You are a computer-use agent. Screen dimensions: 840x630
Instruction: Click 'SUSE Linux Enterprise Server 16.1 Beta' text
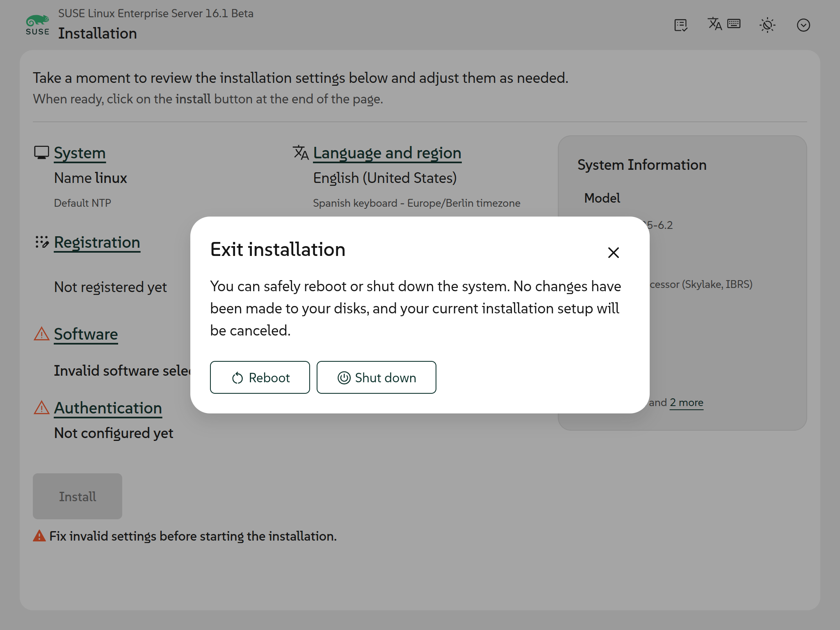tap(156, 14)
